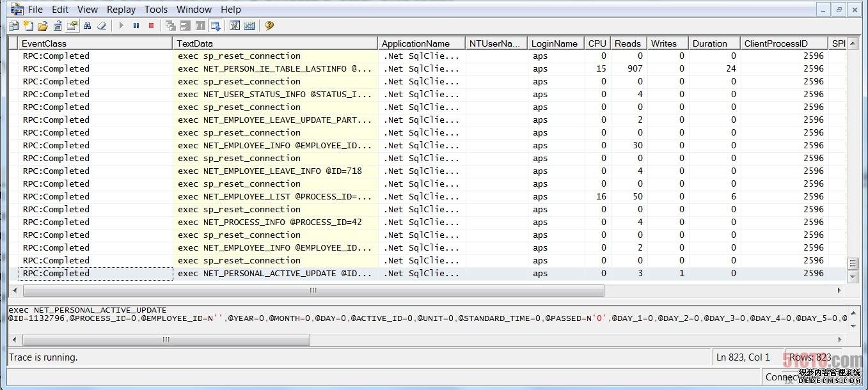The height and width of the screenshot is (390, 868).
Task: Open the Performance Monitor icon
Action: point(249,26)
